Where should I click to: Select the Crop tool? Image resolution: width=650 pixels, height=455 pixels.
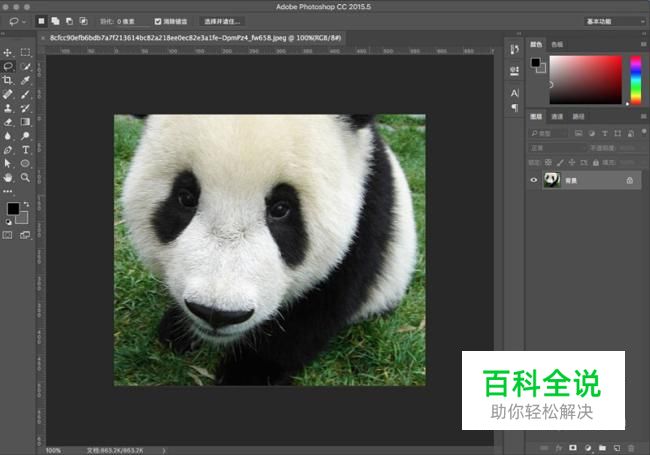[x=8, y=80]
